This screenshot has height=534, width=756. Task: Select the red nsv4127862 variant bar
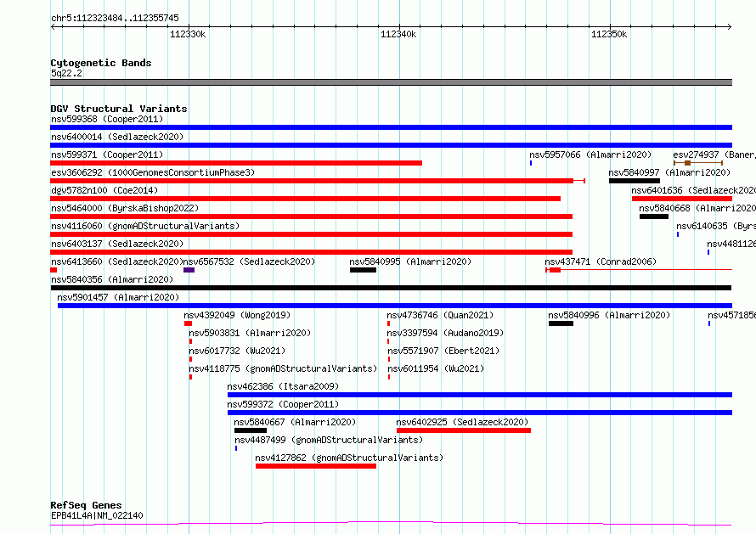(x=316, y=466)
